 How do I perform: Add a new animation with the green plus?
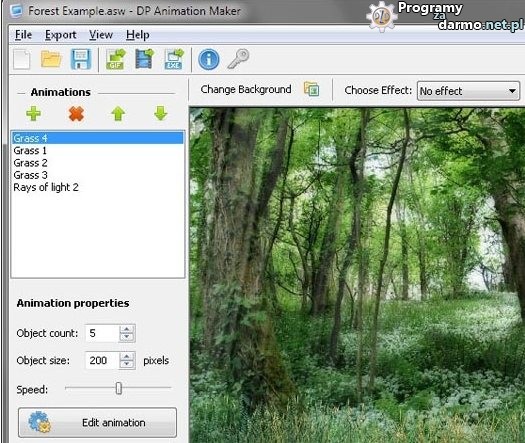[x=33, y=114]
